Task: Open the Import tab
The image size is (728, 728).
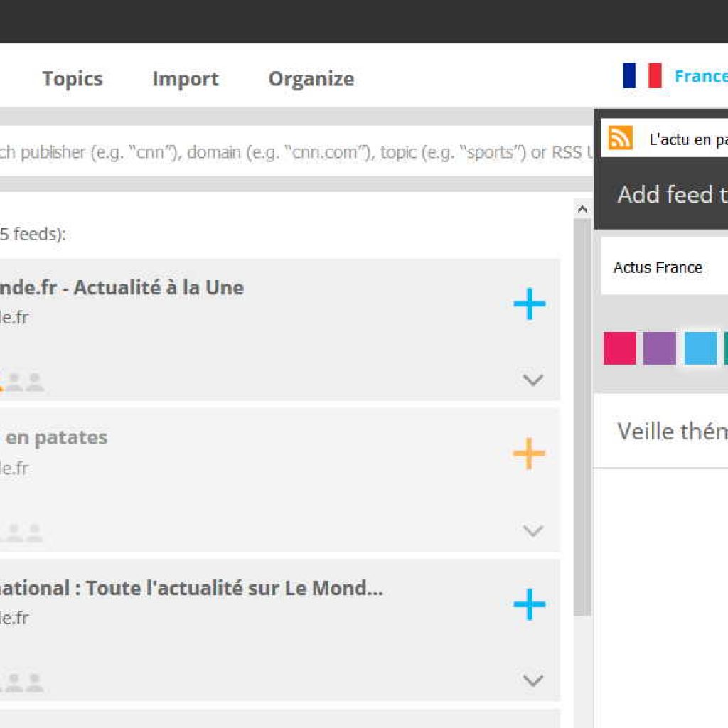Action: 186,79
